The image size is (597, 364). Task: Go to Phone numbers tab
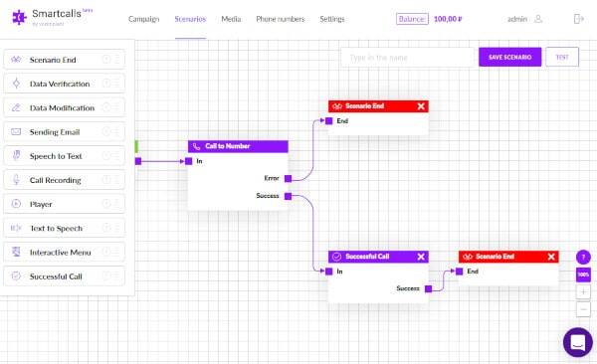pyautogui.click(x=281, y=19)
